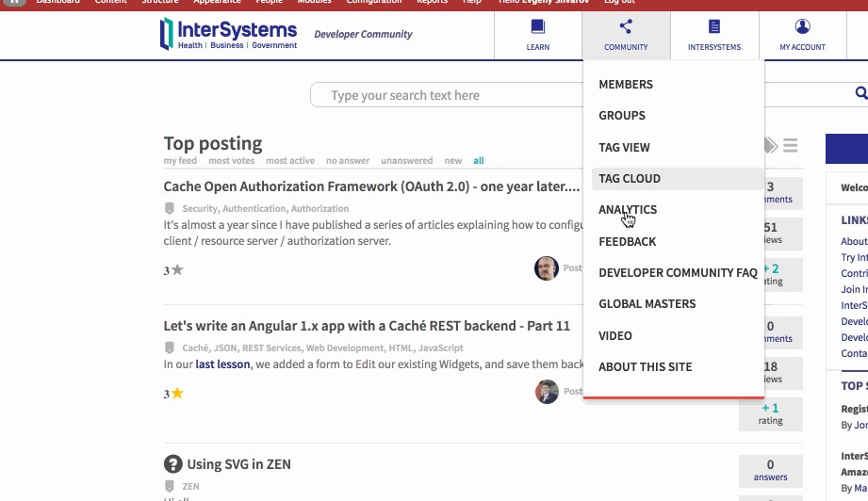
Task: Click the Community share icon
Action: point(626,27)
